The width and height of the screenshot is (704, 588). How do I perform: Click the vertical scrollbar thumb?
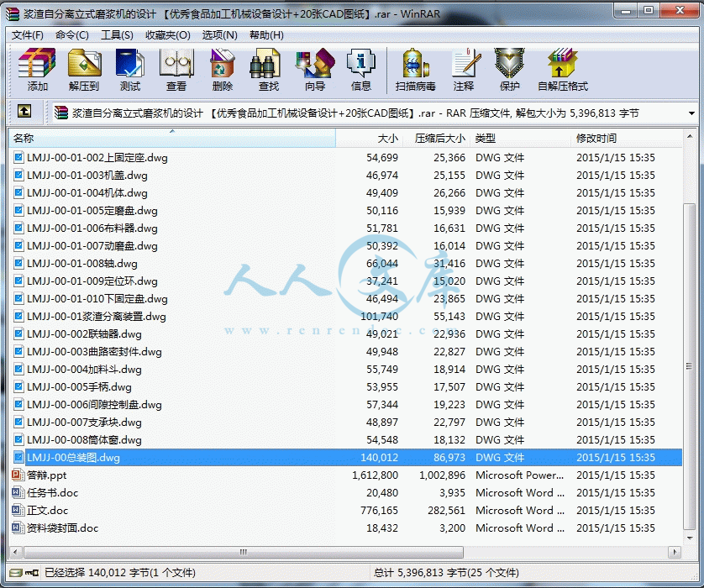point(689,367)
